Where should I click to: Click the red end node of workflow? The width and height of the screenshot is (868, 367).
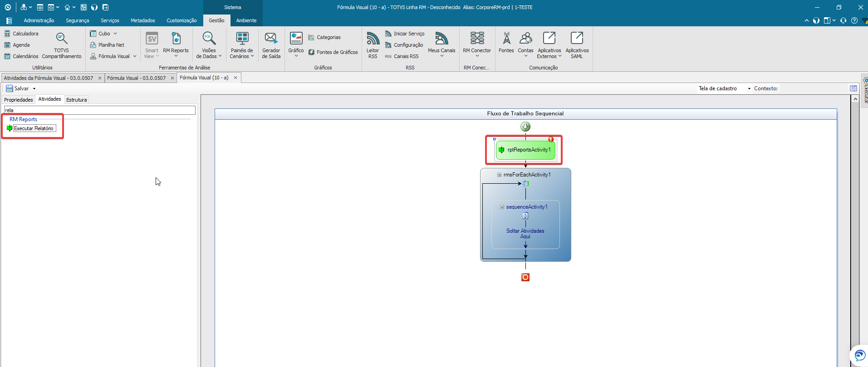point(525,277)
